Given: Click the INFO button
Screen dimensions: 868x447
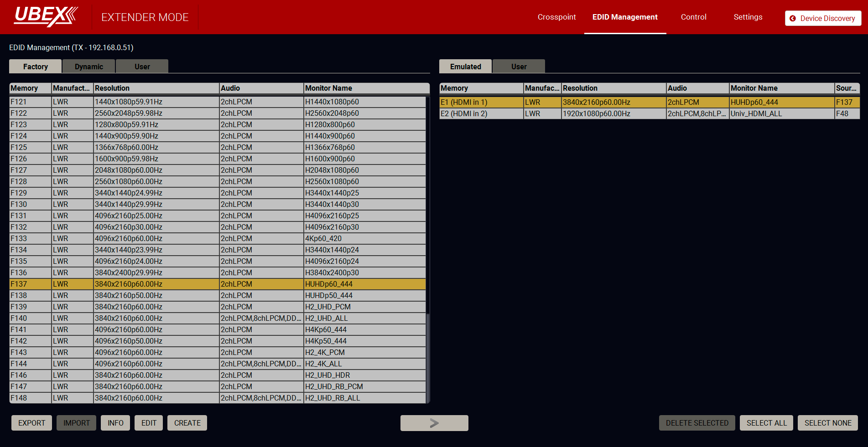Looking at the screenshot, I should point(115,423).
